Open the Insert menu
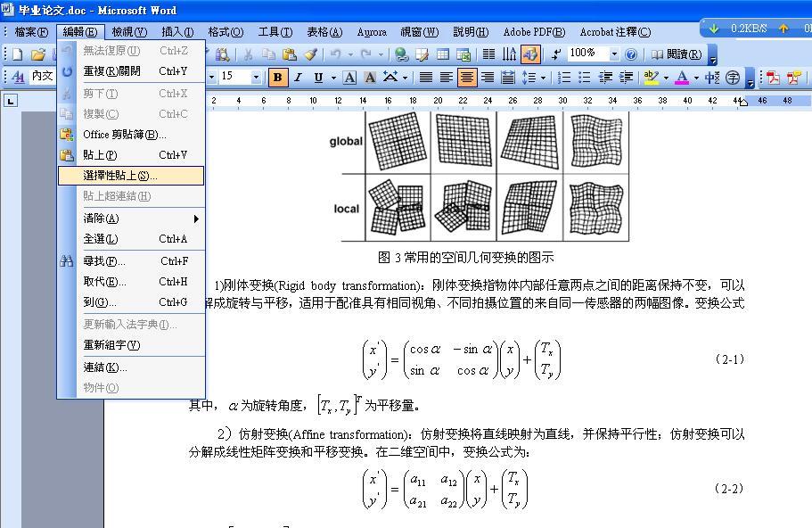The height and width of the screenshot is (528, 812). [177, 32]
